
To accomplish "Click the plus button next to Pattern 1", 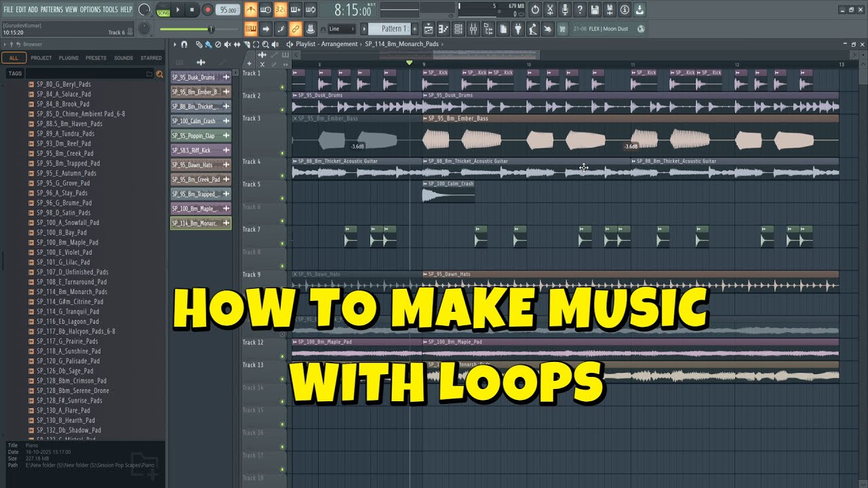I will pos(414,29).
